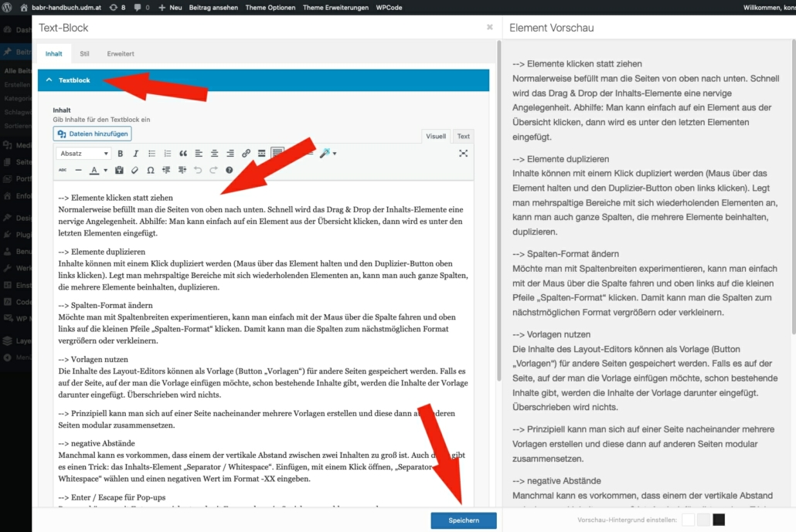Toggle the extra toolbar row

(x=277, y=154)
